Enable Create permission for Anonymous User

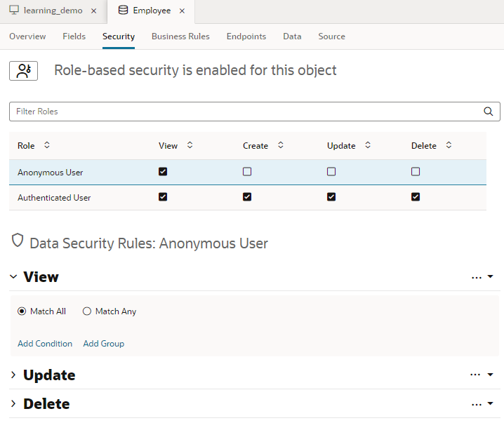click(247, 172)
